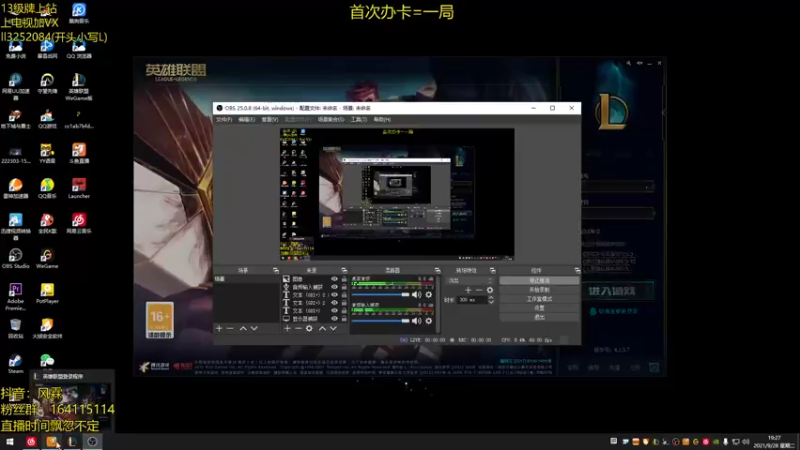The height and width of the screenshot is (450, 800).
Task: Open the Scene Collection menu in OBS
Action: click(x=331, y=119)
